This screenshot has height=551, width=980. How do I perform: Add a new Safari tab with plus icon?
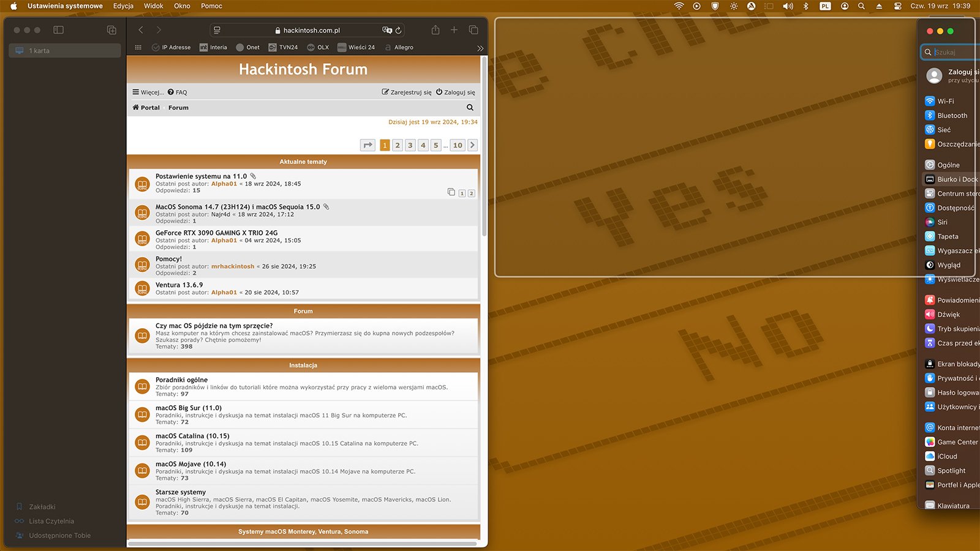(x=454, y=30)
